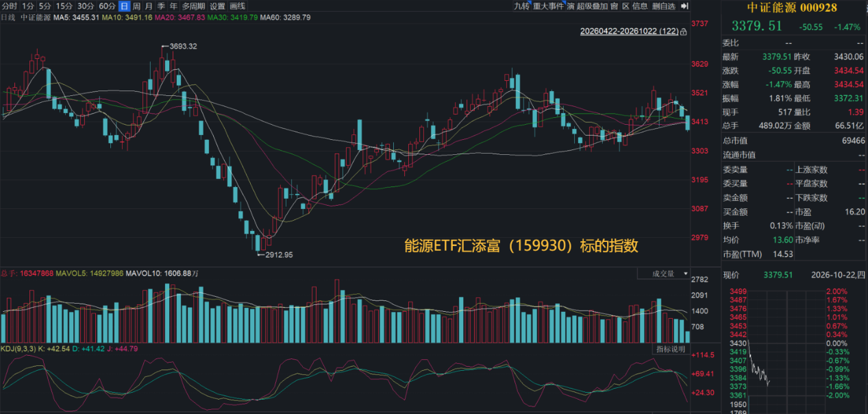Open the 信息 info panel
The height and width of the screenshot is (414, 868).
(x=640, y=6)
